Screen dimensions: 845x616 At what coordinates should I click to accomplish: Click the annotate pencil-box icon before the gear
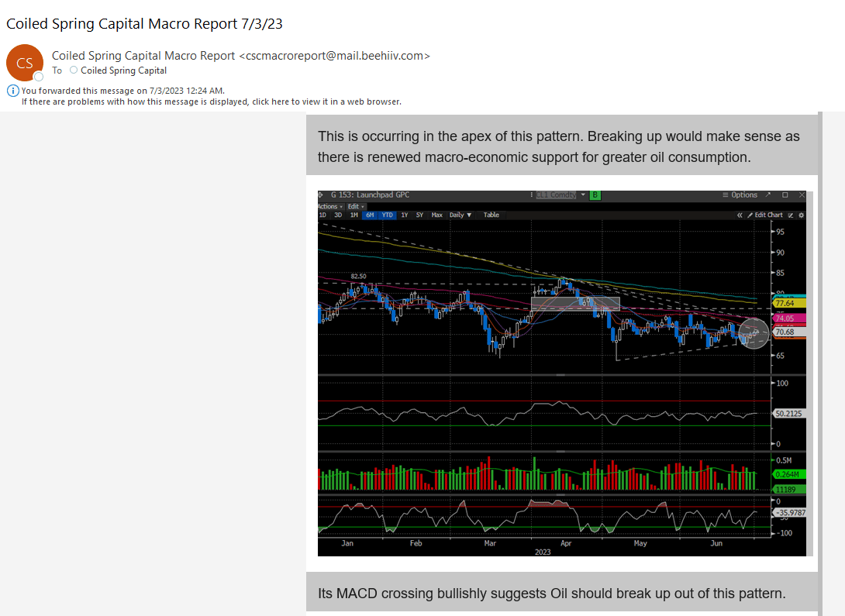coord(791,215)
